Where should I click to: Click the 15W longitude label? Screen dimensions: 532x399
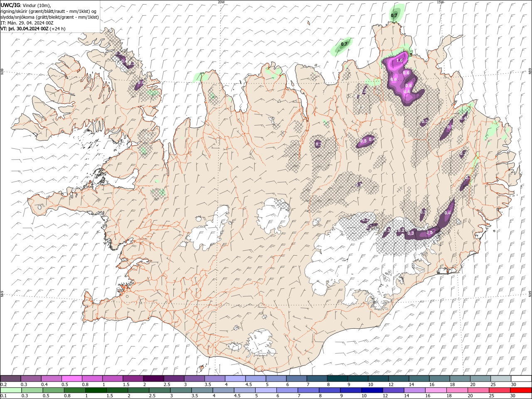click(441, 2)
